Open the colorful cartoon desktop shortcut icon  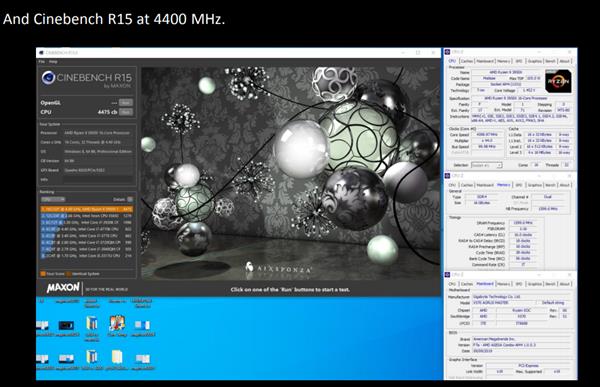click(117, 323)
